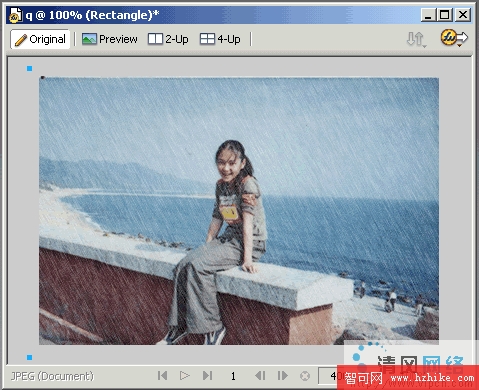The height and width of the screenshot is (390, 479).
Task: Switch to the Original view tab
Action: [x=40, y=39]
